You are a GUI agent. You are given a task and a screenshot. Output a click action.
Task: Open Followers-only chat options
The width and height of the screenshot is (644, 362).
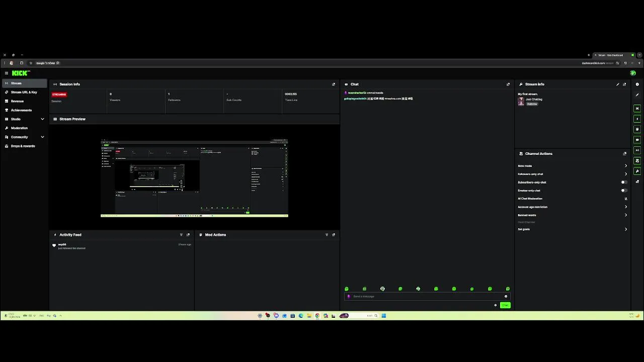coord(573,174)
